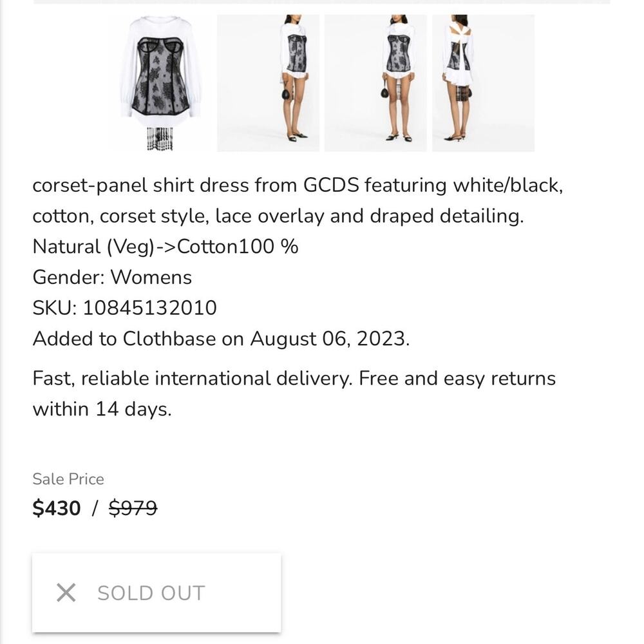Click the slash separator between prices

coord(95,508)
